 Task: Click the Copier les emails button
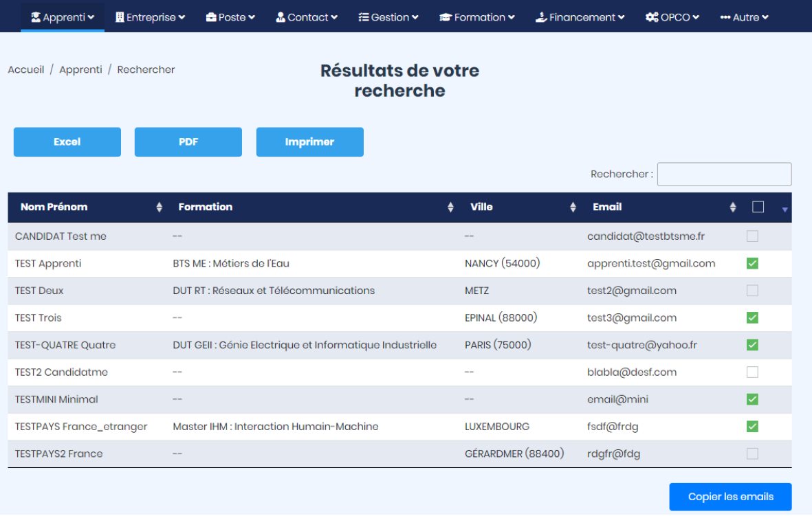(730, 497)
